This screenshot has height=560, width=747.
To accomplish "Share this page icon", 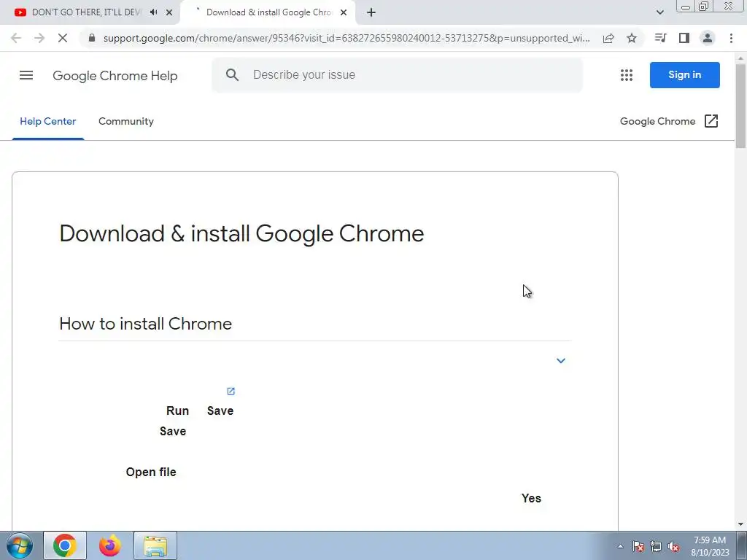I will [608, 38].
